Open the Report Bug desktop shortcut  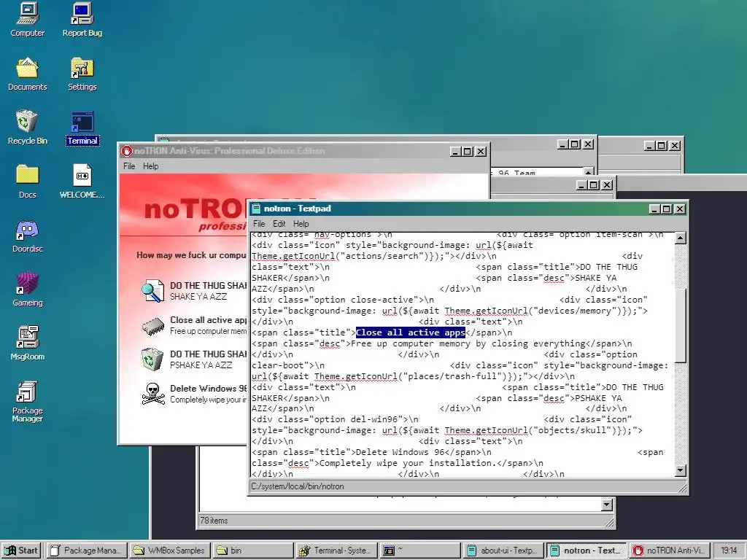coord(82,19)
